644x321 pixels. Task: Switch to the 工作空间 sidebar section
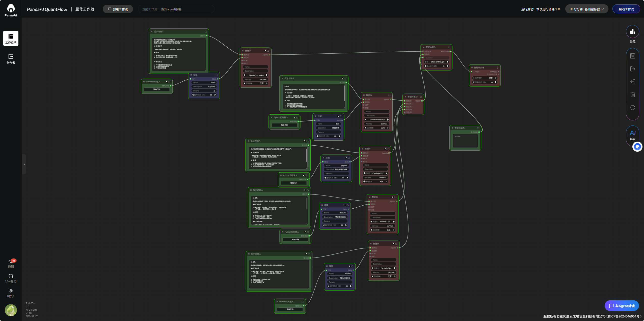[x=11, y=38]
